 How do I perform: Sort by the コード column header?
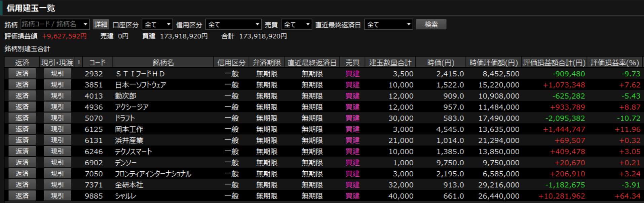point(98,62)
